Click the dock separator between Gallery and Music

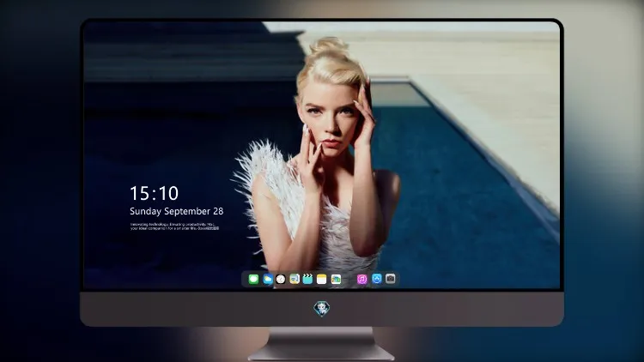click(x=349, y=280)
